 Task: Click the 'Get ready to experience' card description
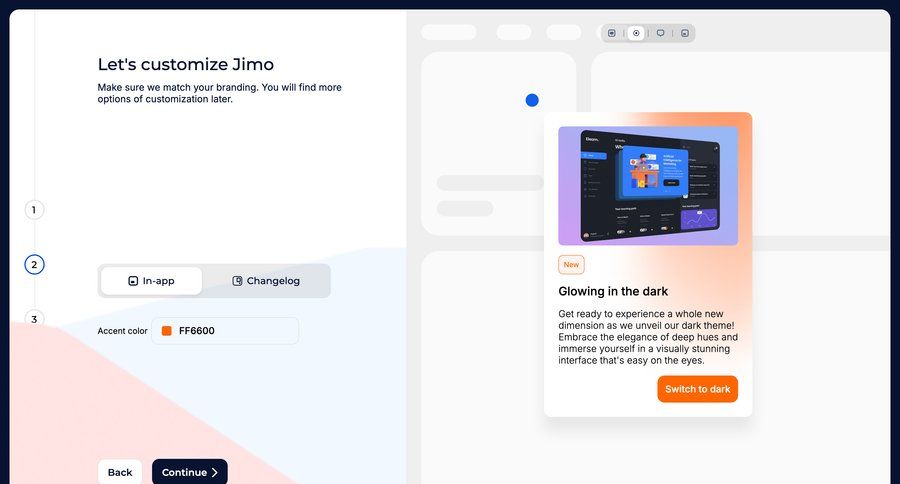(x=648, y=337)
